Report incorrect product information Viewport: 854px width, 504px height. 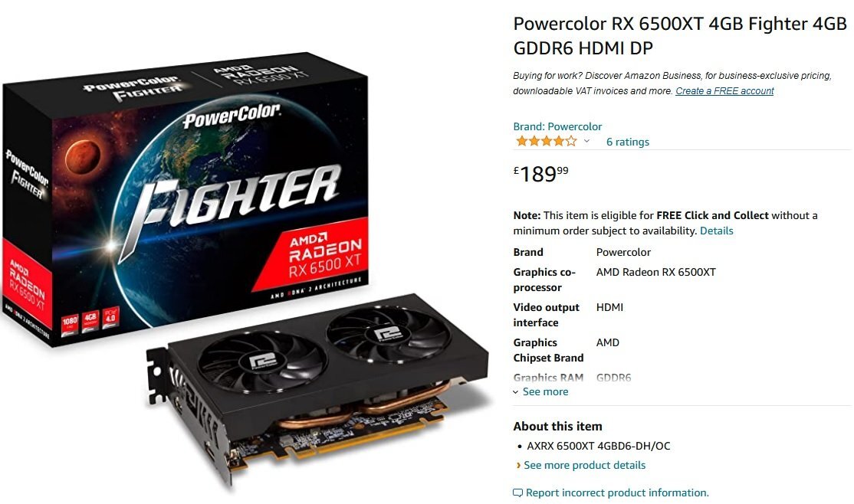pyautogui.click(x=617, y=493)
